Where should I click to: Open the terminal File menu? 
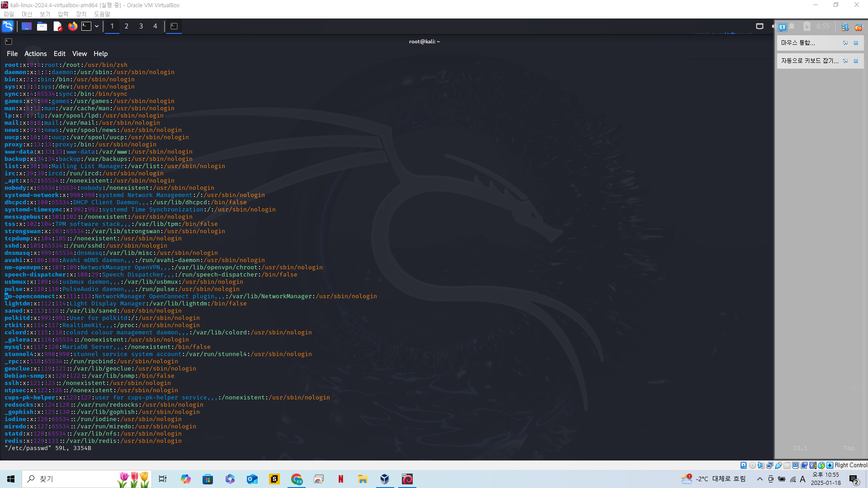[12, 53]
